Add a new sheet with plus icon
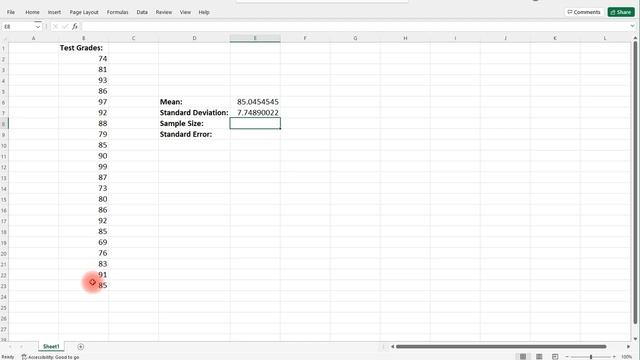Screen dimensions: 640x360 point(80,347)
